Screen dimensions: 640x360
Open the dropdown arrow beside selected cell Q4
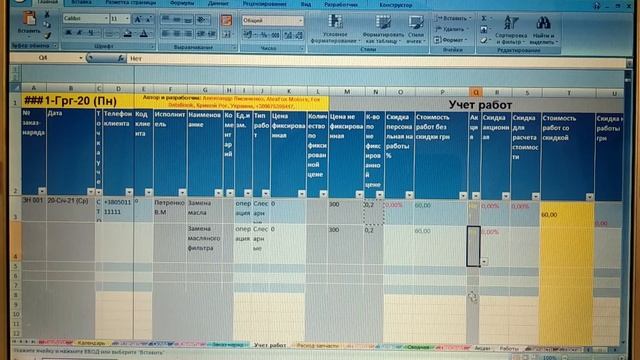[484, 261]
